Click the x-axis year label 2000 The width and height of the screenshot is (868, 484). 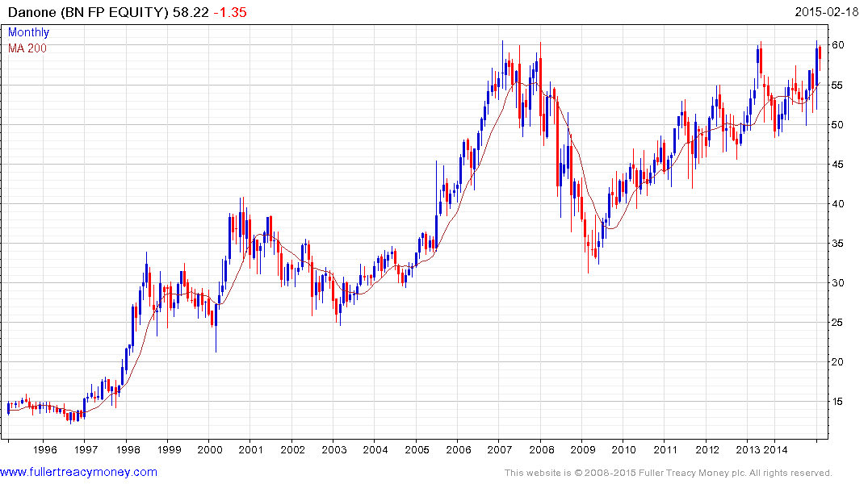tap(210, 449)
